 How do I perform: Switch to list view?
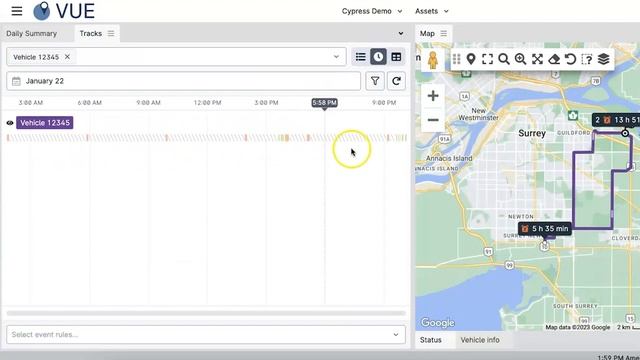360,57
